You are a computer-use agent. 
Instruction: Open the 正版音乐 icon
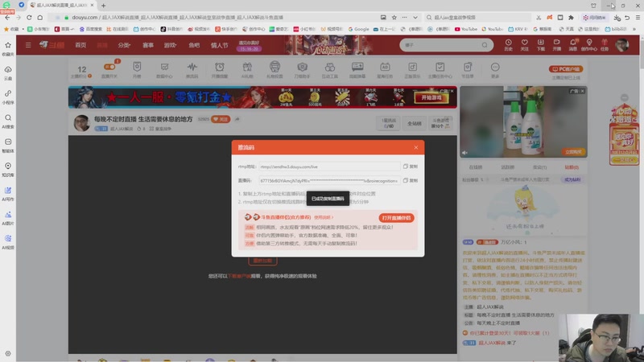[x=412, y=69]
